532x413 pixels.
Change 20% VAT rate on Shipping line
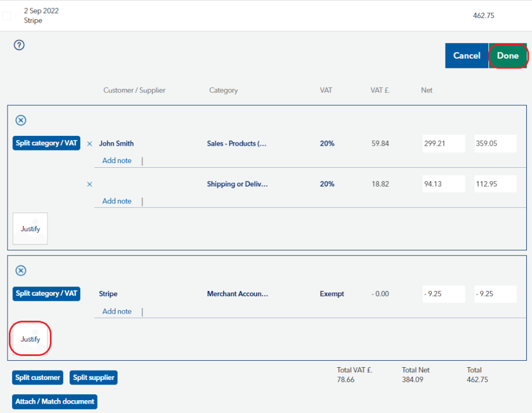tap(327, 184)
